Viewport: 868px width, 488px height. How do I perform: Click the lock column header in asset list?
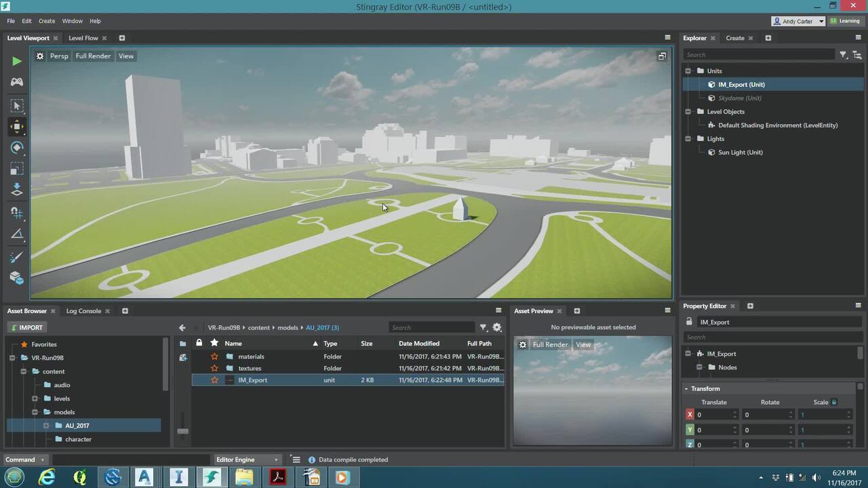coord(199,343)
